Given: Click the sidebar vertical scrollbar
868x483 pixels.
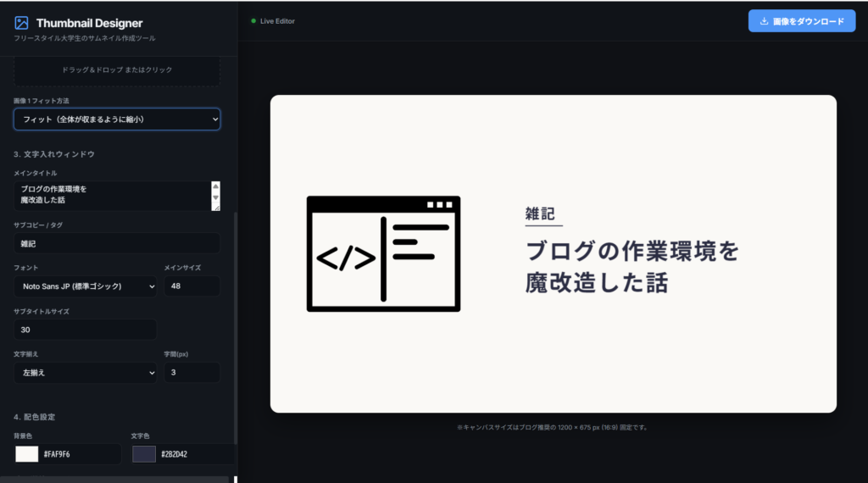Looking at the screenshot, I should point(236,328).
